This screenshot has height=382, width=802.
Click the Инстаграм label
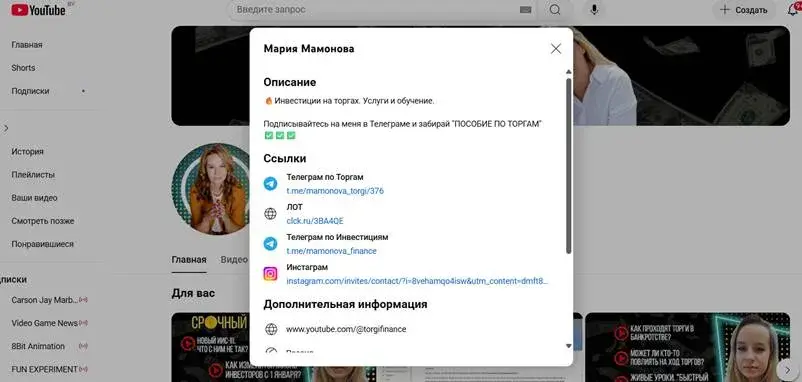tap(307, 267)
